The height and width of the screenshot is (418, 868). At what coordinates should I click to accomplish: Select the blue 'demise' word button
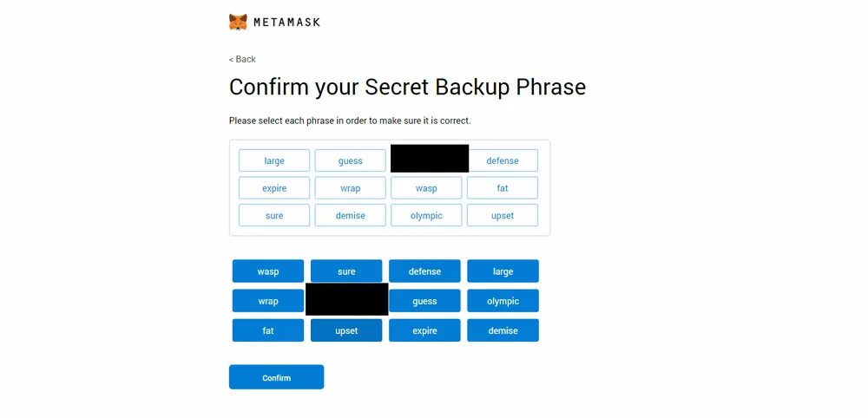pyautogui.click(x=503, y=330)
